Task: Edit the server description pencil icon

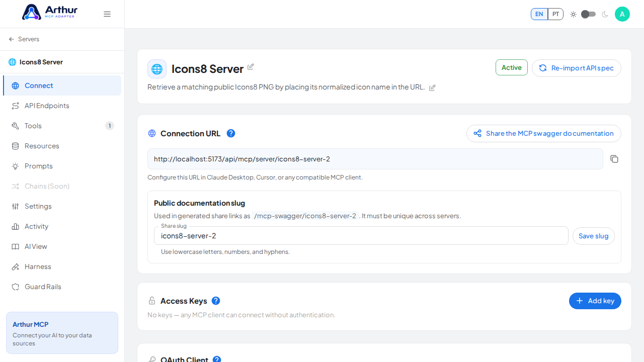Action: 432,87
